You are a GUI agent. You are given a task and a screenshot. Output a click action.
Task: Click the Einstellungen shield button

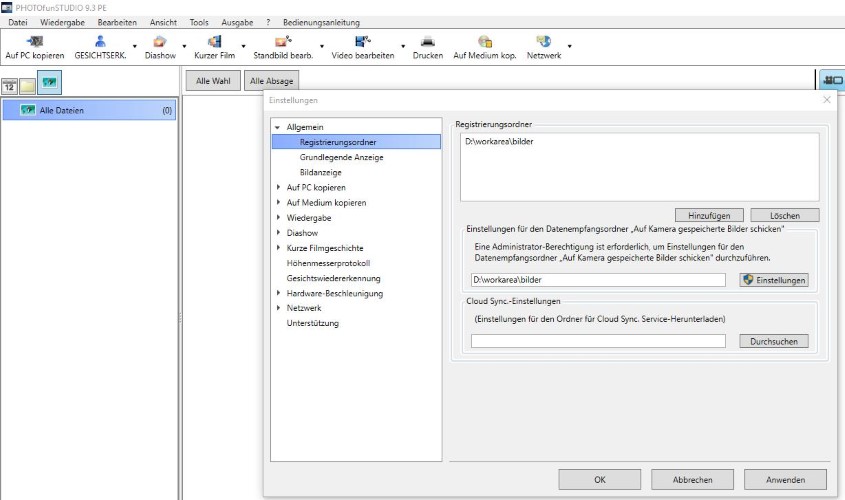pyautogui.click(x=774, y=280)
